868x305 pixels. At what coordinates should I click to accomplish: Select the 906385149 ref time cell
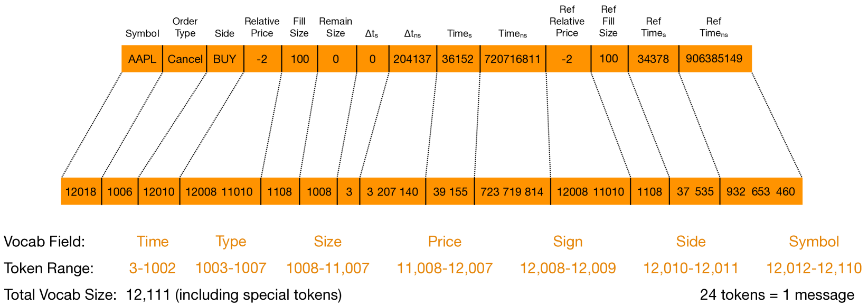(x=714, y=59)
